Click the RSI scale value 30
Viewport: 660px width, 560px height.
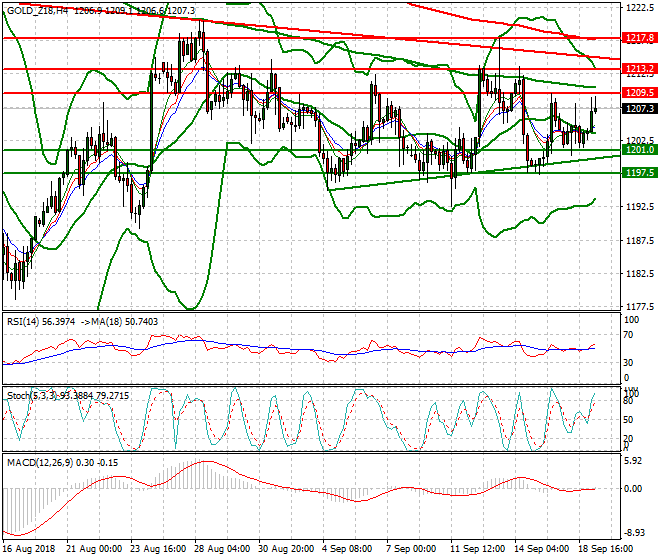pos(628,363)
